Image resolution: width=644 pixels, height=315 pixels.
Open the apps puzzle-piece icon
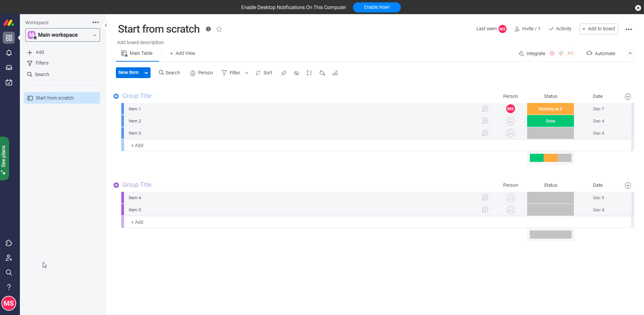9,243
